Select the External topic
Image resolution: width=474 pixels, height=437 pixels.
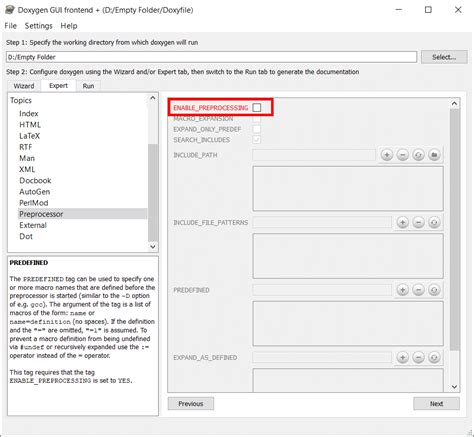[x=33, y=225]
